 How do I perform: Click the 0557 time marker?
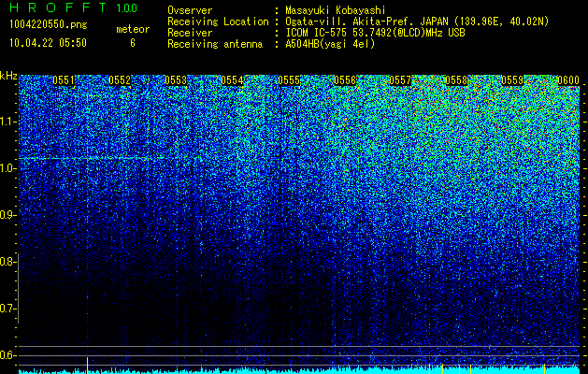pos(400,80)
